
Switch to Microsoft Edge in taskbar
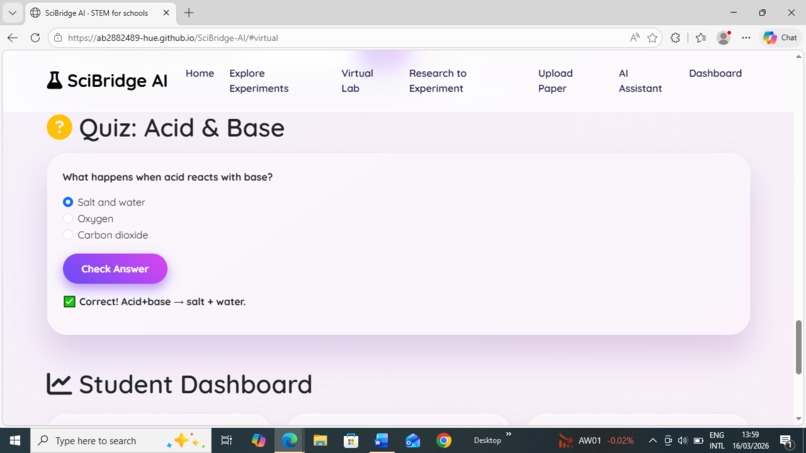[x=289, y=441]
